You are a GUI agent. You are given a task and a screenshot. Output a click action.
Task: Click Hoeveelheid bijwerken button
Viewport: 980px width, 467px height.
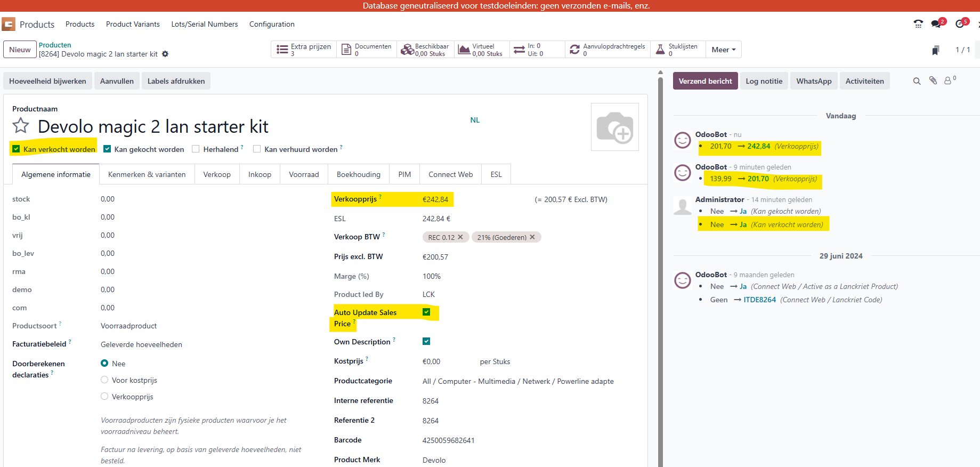click(47, 81)
